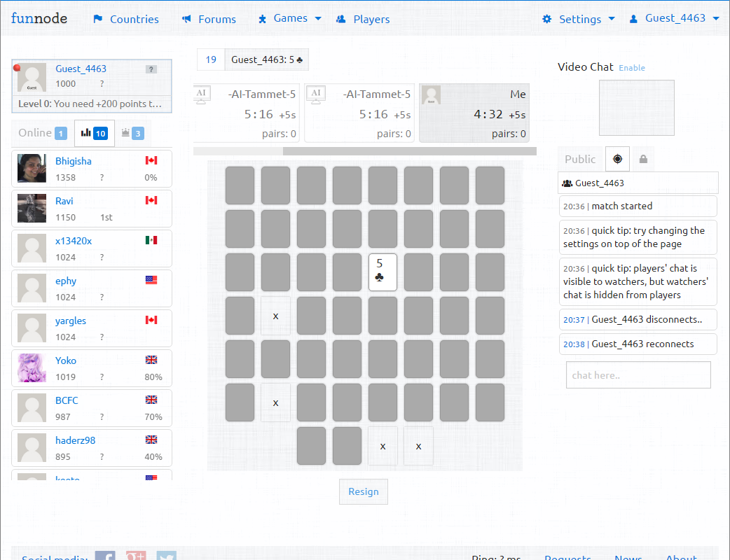Click the question mark badge on profile card
Image resolution: width=730 pixels, height=560 pixels.
pos(151,69)
